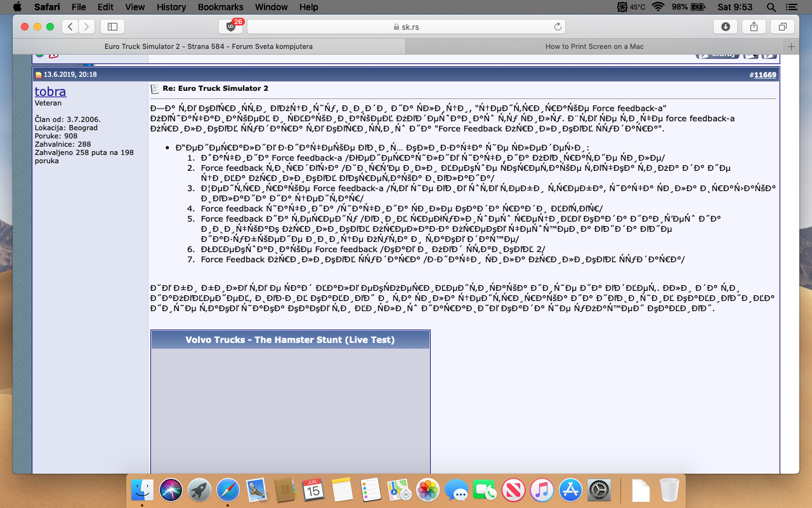
Task: Open Messages from the Dock
Action: tap(457, 490)
